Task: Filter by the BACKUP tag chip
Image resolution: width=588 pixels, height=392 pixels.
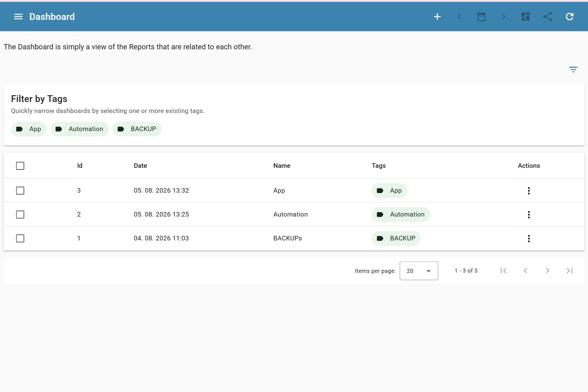Action: (x=137, y=129)
